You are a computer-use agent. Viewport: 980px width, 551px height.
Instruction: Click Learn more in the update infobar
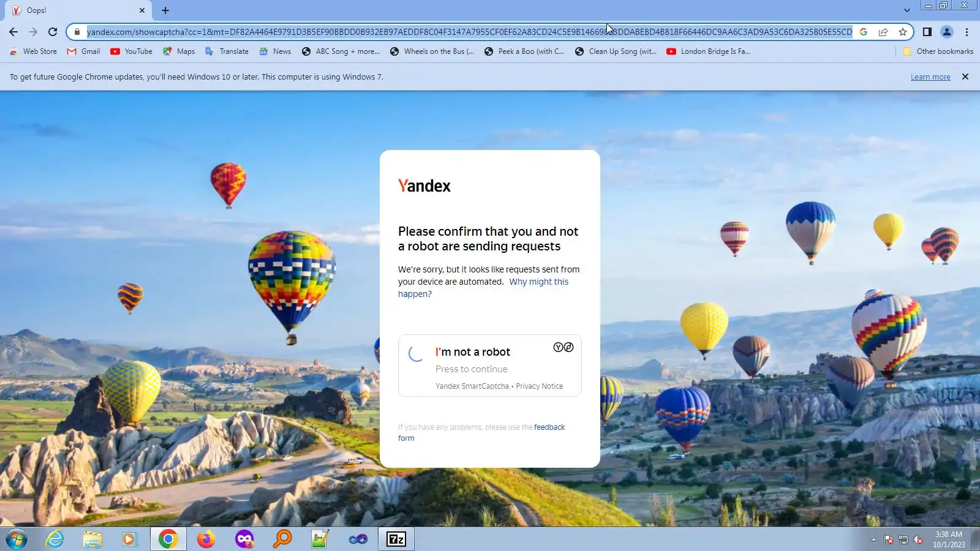pos(930,77)
